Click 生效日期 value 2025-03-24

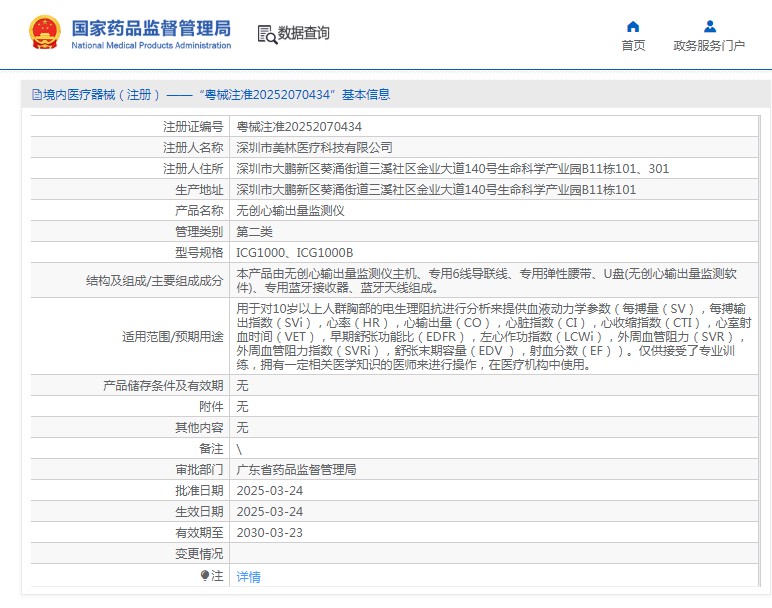click(x=270, y=512)
